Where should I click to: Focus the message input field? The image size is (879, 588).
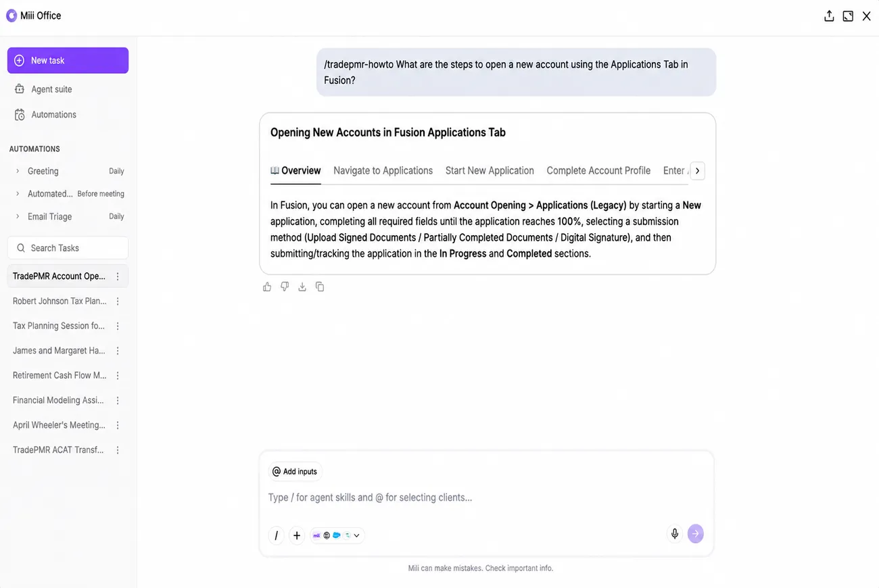click(486, 497)
